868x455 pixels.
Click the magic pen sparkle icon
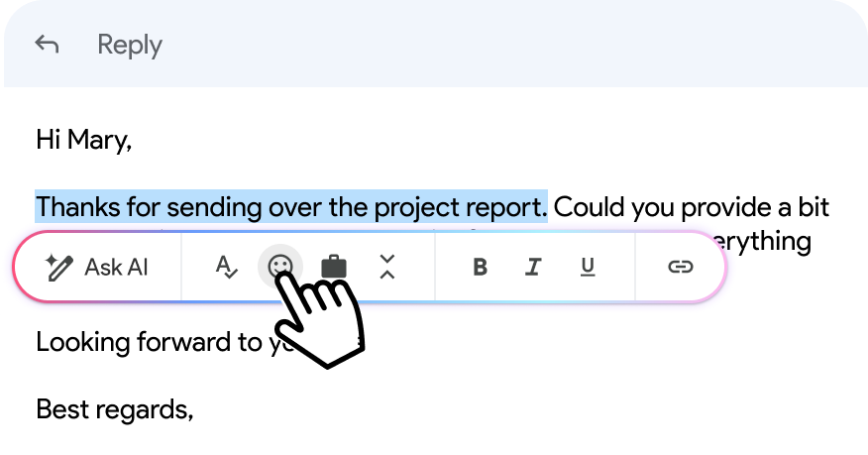click(59, 267)
